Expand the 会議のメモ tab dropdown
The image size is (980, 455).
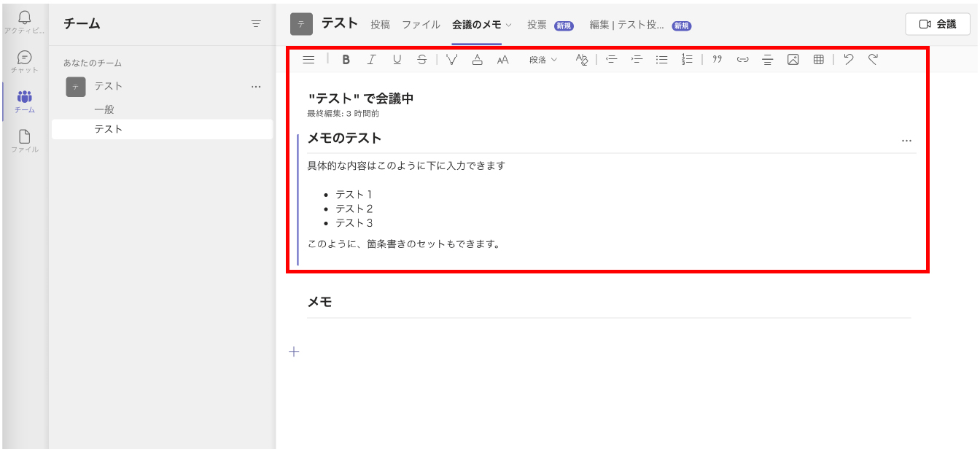tap(509, 25)
